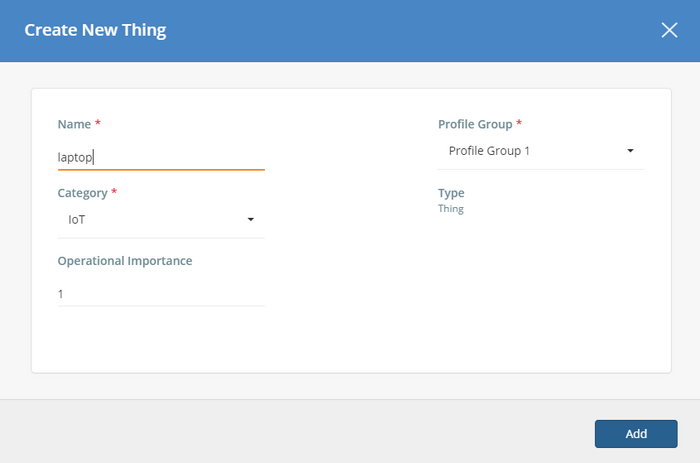Click the Create New Thing title
The width and height of the screenshot is (700, 463).
coord(95,30)
